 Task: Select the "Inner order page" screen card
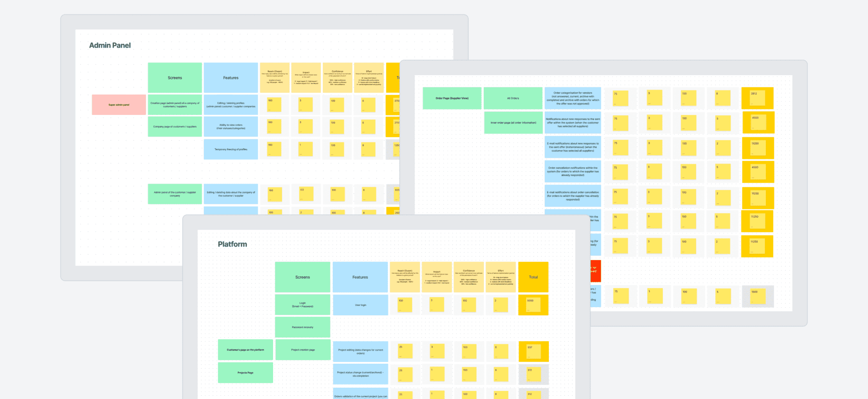[513, 123]
